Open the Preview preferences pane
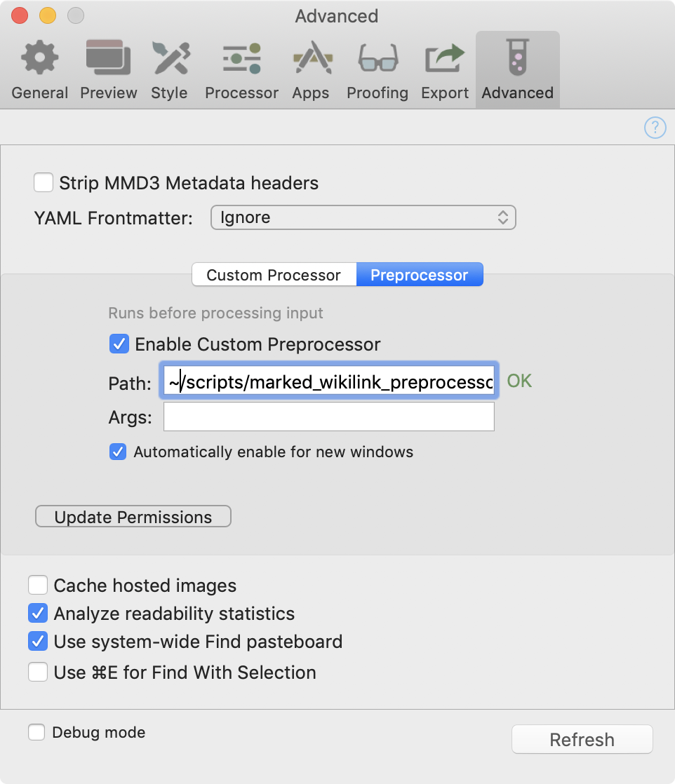Viewport: 675px width, 784px height. [109, 70]
